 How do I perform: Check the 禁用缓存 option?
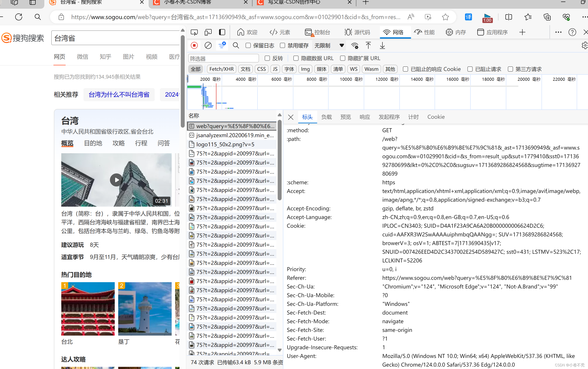coord(282,45)
